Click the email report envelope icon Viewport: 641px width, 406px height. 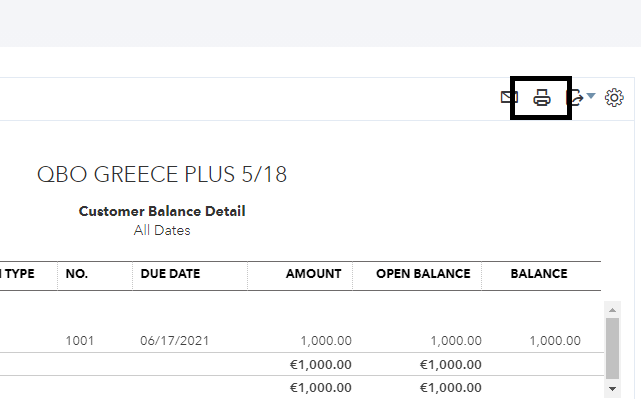coord(509,97)
